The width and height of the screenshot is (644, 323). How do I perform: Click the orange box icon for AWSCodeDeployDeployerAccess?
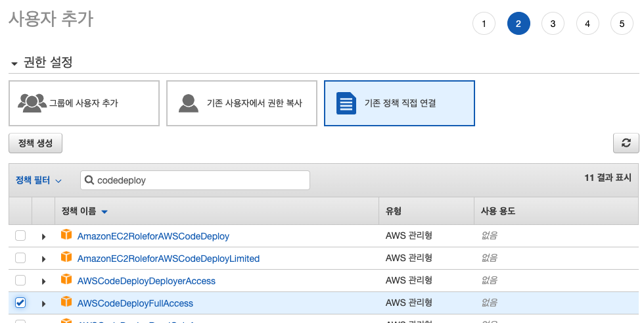click(66, 280)
